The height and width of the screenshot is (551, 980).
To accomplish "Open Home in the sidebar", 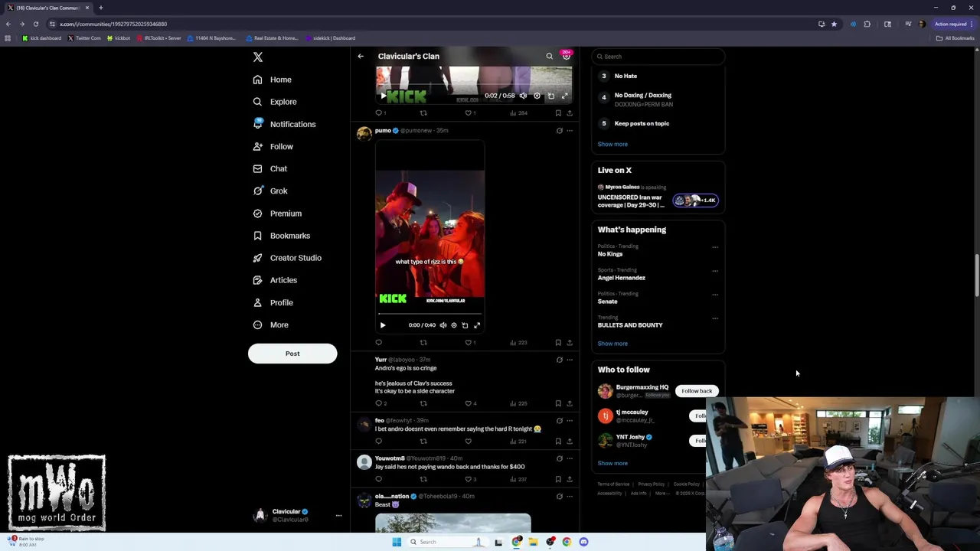I will tap(272, 80).
